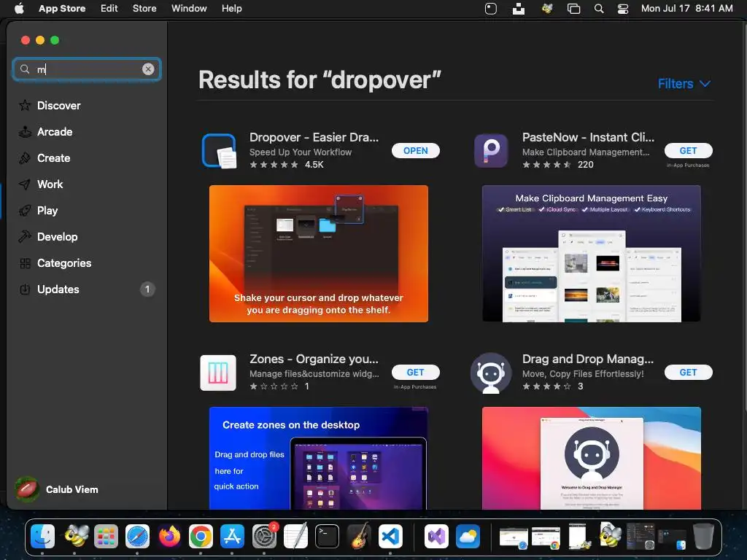The height and width of the screenshot is (560, 747).
Task: Open Launchpad from the Dock
Action: coord(106,536)
